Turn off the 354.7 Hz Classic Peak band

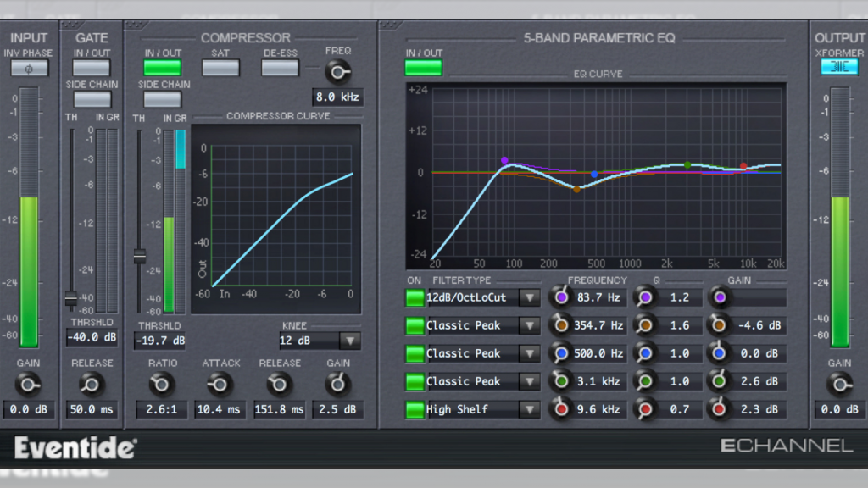coord(415,326)
